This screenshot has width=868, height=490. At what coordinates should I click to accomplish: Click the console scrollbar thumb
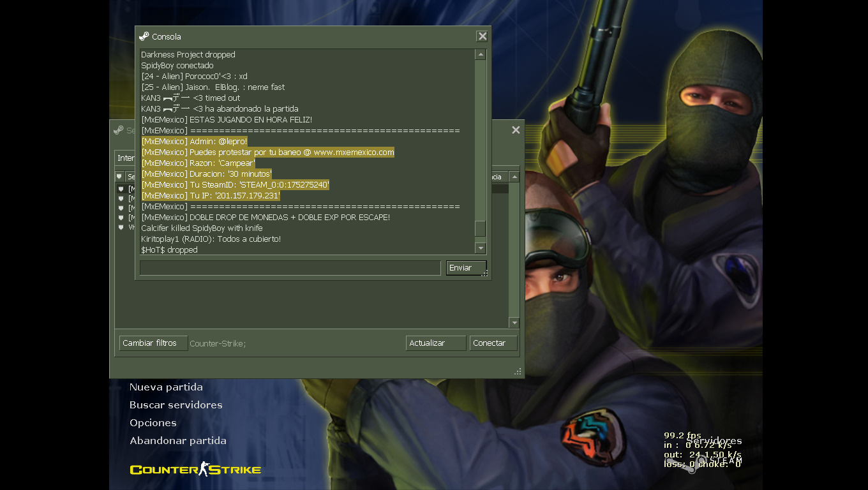[x=481, y=228]
